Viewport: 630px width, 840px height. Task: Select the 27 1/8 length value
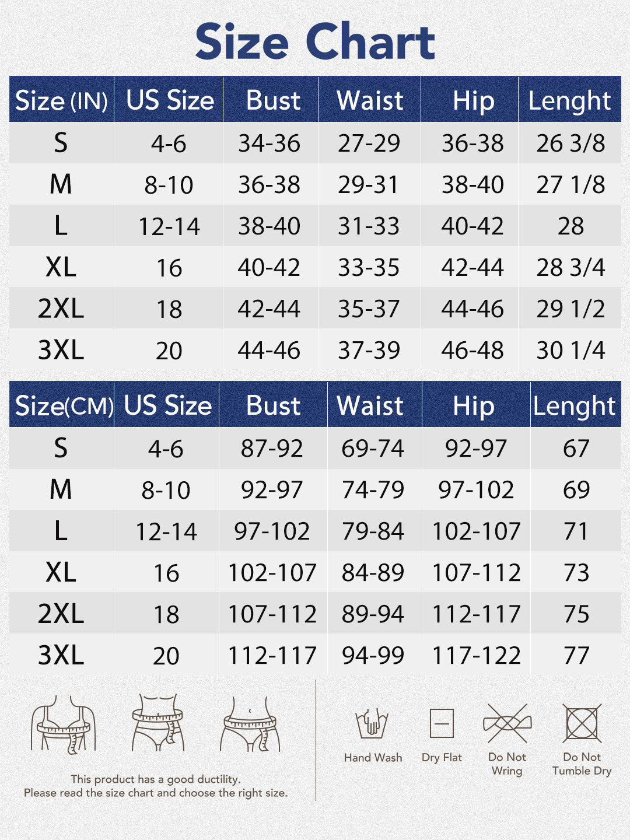pyautogui.click(x=570, y=185)
